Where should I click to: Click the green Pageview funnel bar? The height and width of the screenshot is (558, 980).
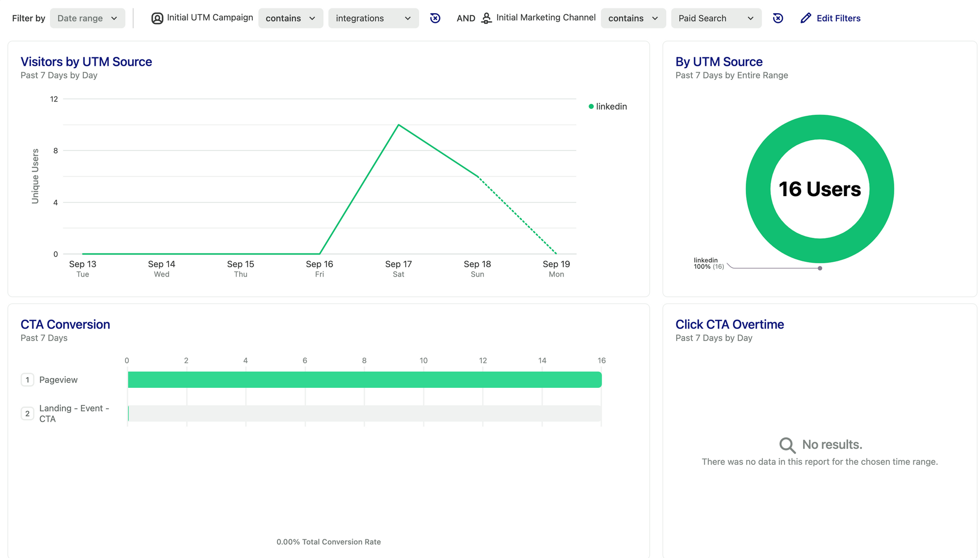click(364, 380)
